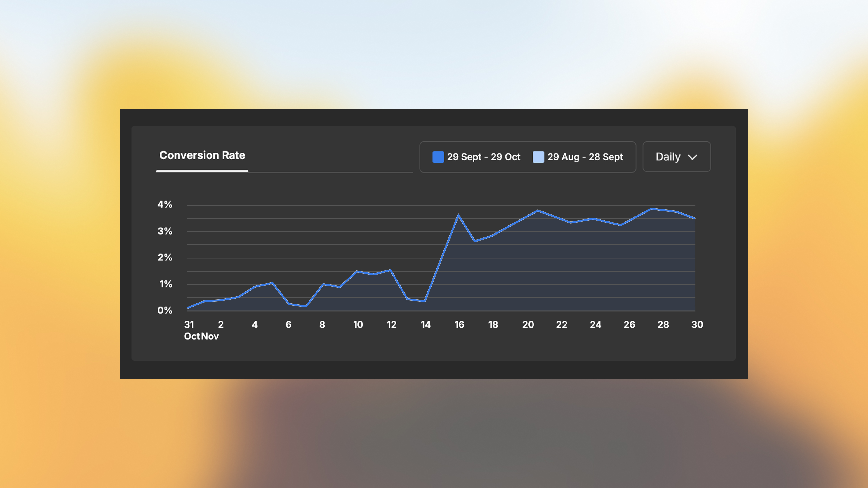Click the line's end point at day 30

(x=695, y=218)
